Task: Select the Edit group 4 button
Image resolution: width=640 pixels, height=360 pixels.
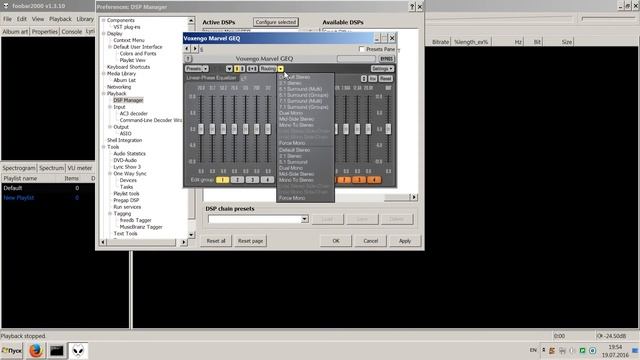Action: pyautogui.click(x=267, y=180)
